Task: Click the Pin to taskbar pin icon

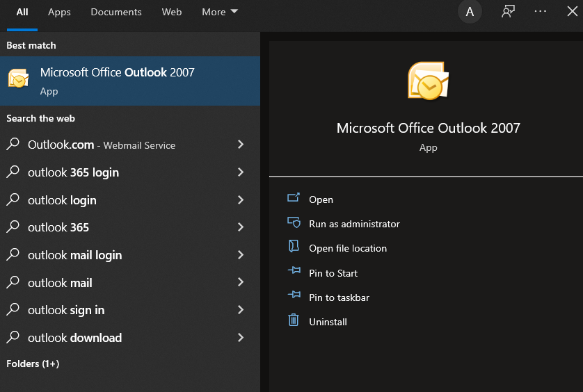Action: click(x=294, y=295)
